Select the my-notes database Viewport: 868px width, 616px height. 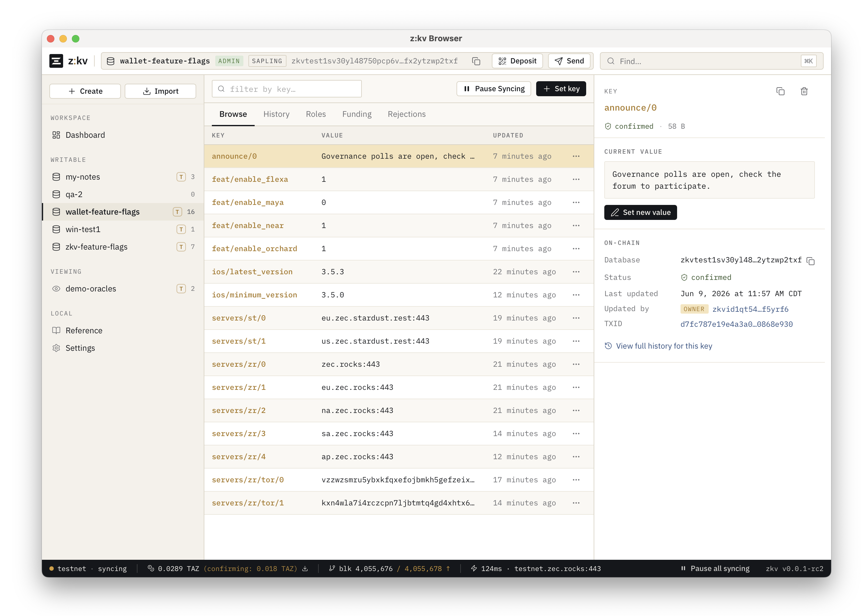(x=122, y=177)
